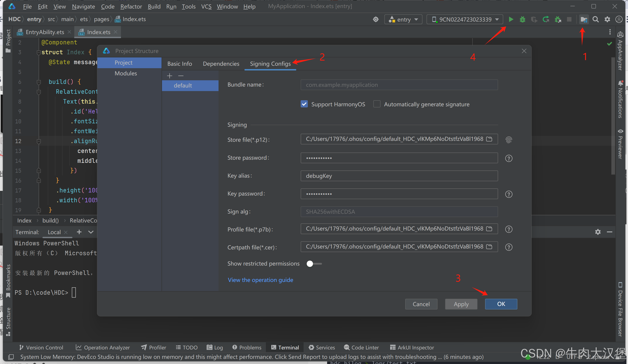Collapse the RelativeContainer fold marker on line 7
The image size is (628, 364).
39,92
